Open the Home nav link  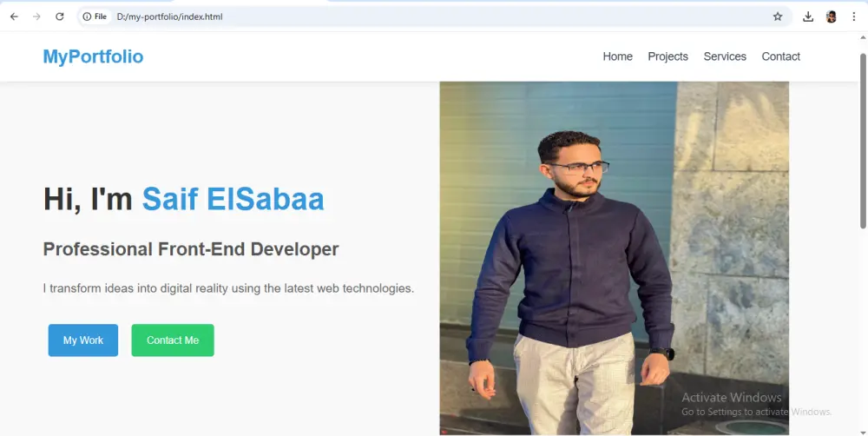click(618, 56)
